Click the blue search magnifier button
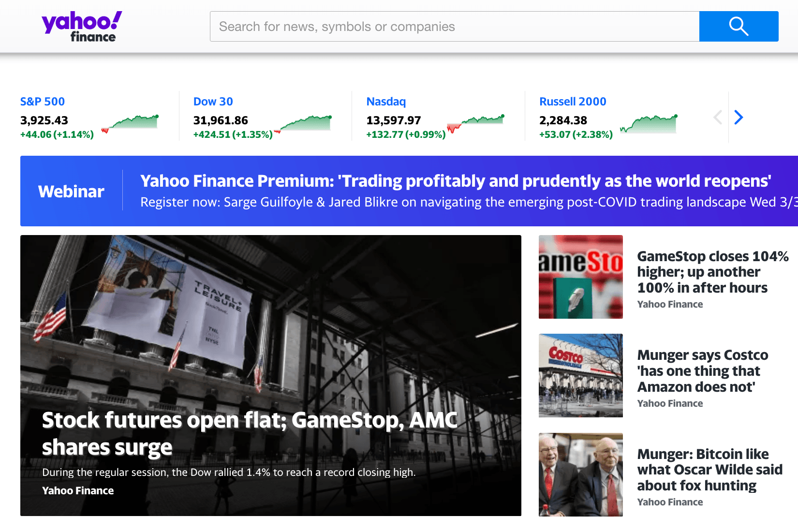This screenshot has height=532, width=798. pyautogui.click(x=739, y=27)
